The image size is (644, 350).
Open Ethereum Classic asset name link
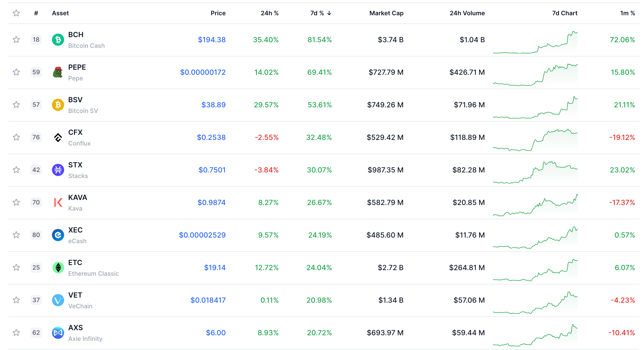pyautogui.click(x=93, y=273)
